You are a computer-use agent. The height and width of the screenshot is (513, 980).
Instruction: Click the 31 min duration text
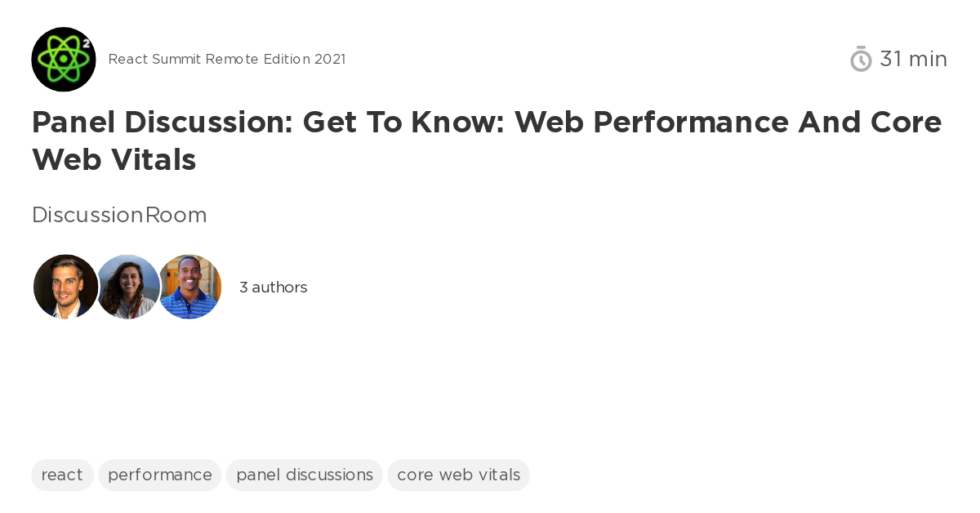pos(913,58)
